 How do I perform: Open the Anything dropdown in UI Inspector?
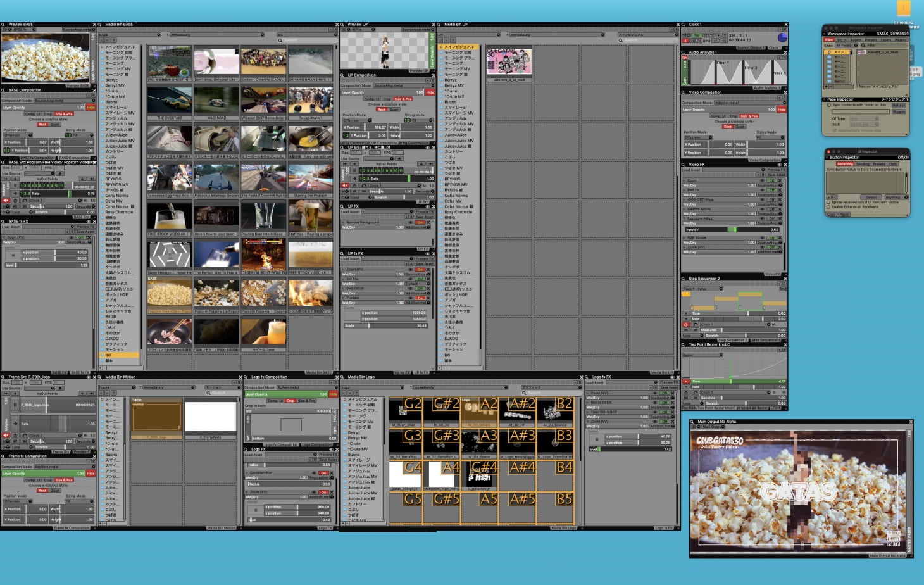(x=897, y=197)
